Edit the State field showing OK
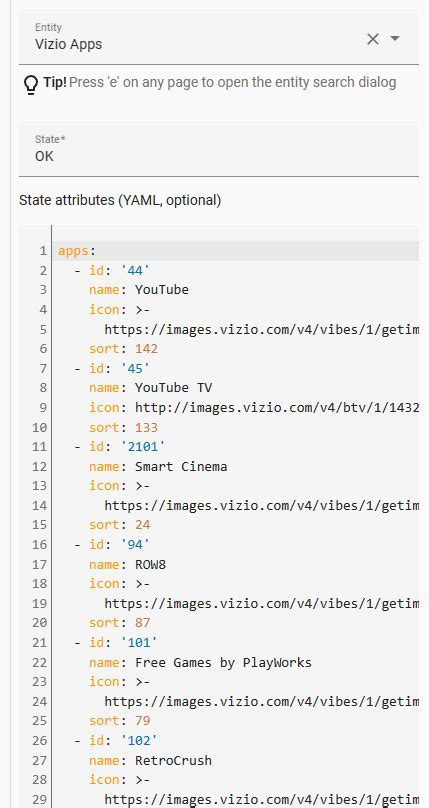This screenshot has height=808, width=429. pyautogui.click(x=219, y=149)
